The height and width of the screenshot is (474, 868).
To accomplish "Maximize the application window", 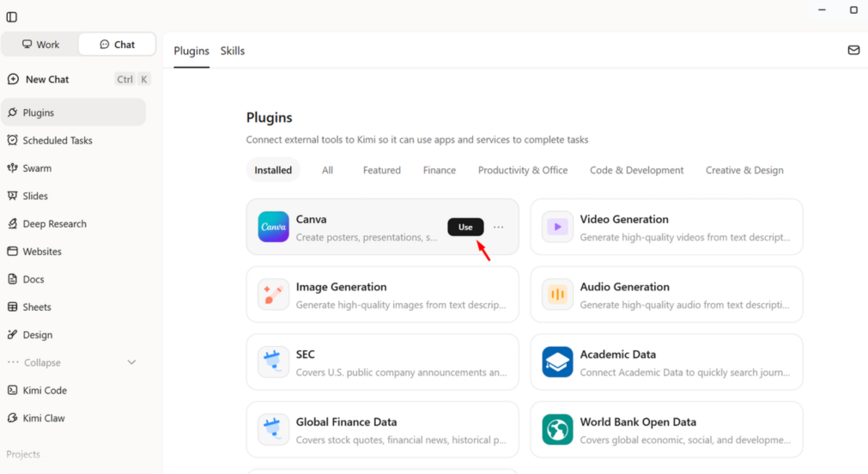I will coord(853,10).
